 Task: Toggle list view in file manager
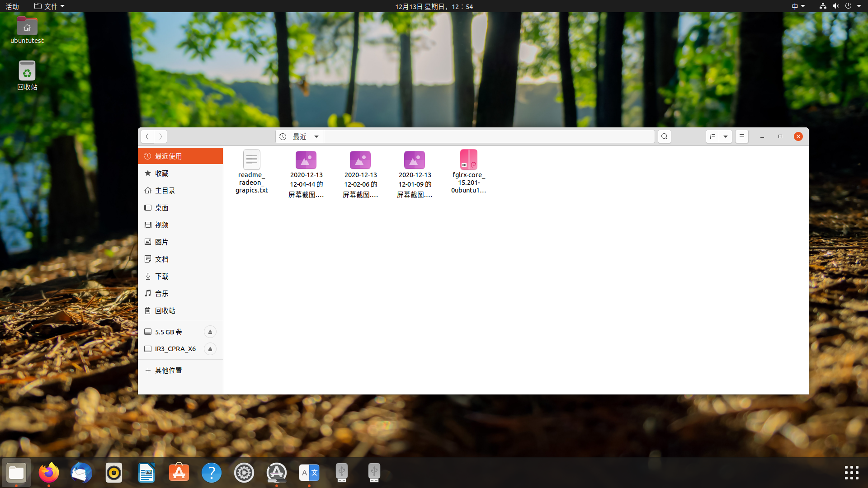tap(712, 136)
